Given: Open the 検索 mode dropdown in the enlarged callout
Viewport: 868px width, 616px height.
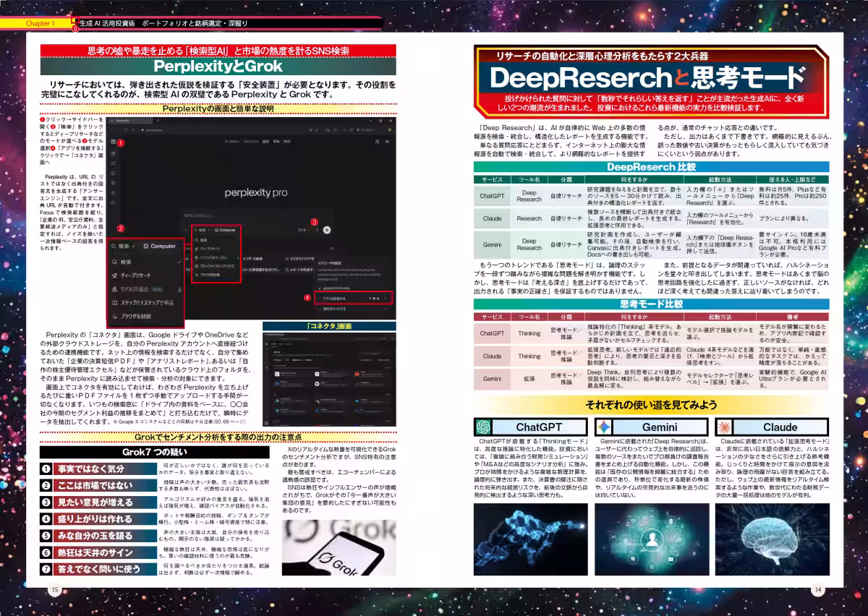Looking at the screenshot, I should click(124, 246).
